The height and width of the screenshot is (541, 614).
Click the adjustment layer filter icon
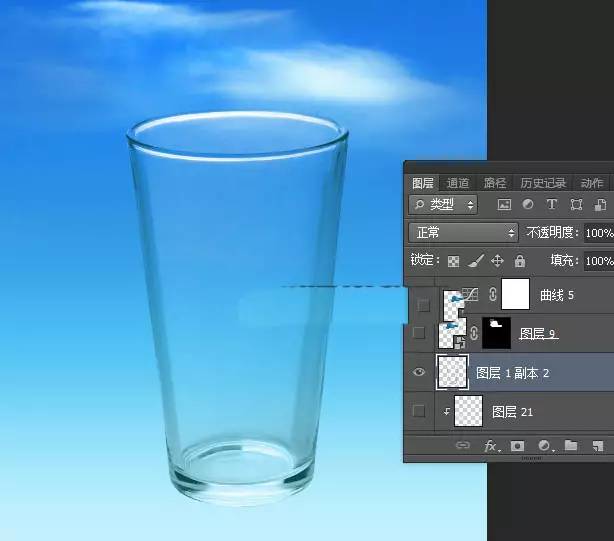(528, 205)
